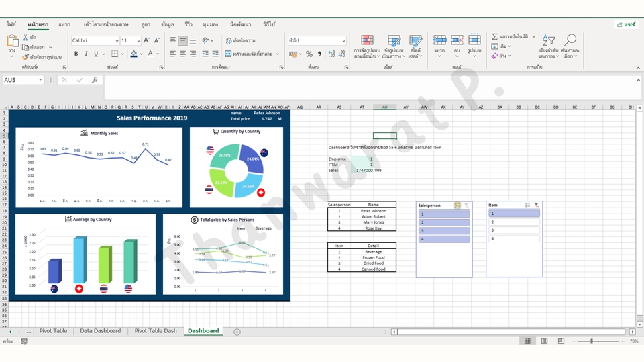Toggle Wrap Text (ตัดข้อความ)

[x=241, y=40]
